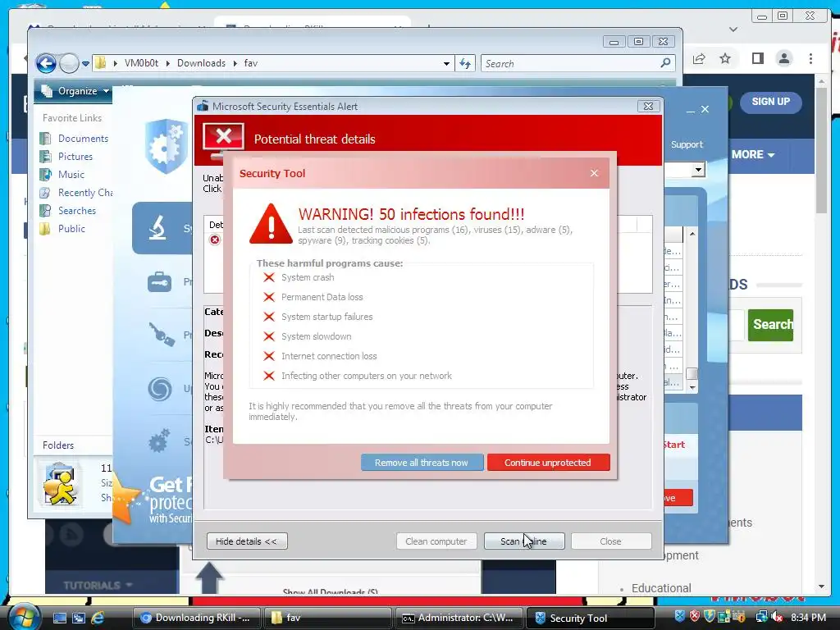Click the red error icon in detected items list
Image resolution: width=840 pixels, height=630 pixels.
[x=215, y=240]
